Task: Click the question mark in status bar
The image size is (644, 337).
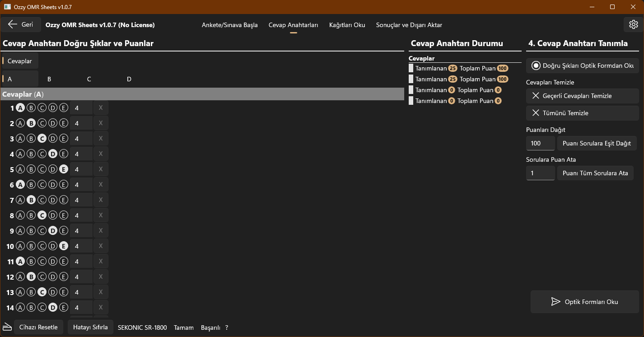Action: click(227, 328)
